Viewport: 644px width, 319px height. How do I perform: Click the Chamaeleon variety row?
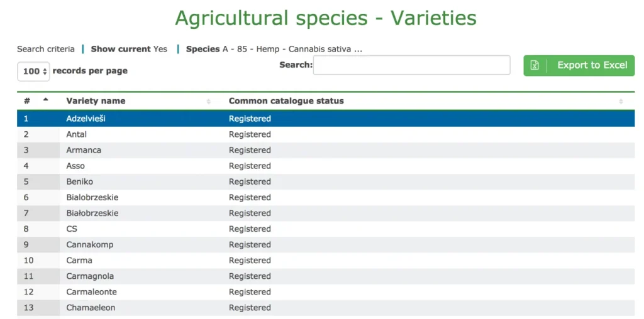point(91,307)
